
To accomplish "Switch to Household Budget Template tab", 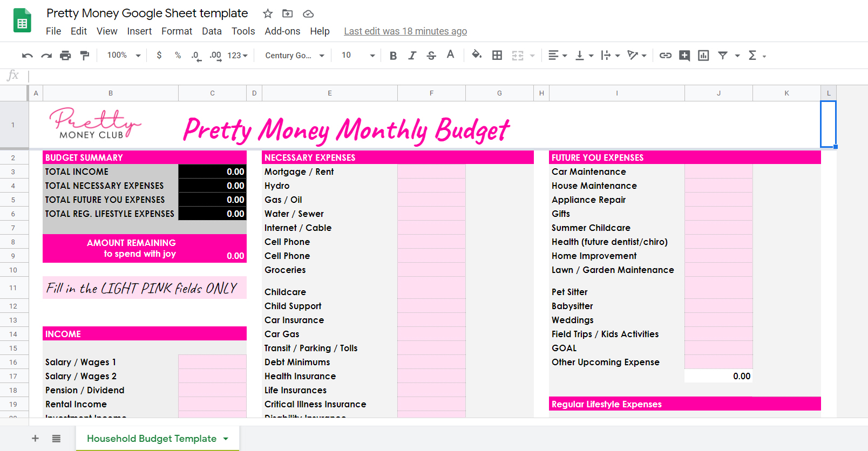I will click(x=152, y=439).
